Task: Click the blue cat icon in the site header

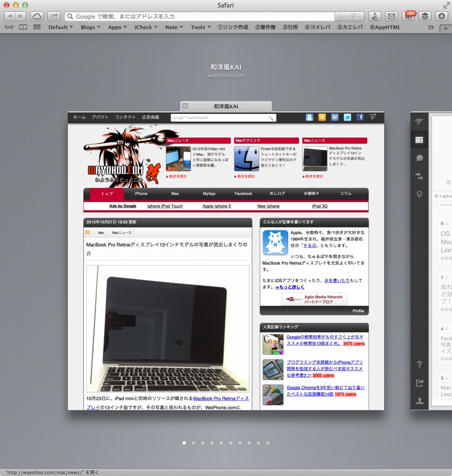Action: tap(309, 117)
